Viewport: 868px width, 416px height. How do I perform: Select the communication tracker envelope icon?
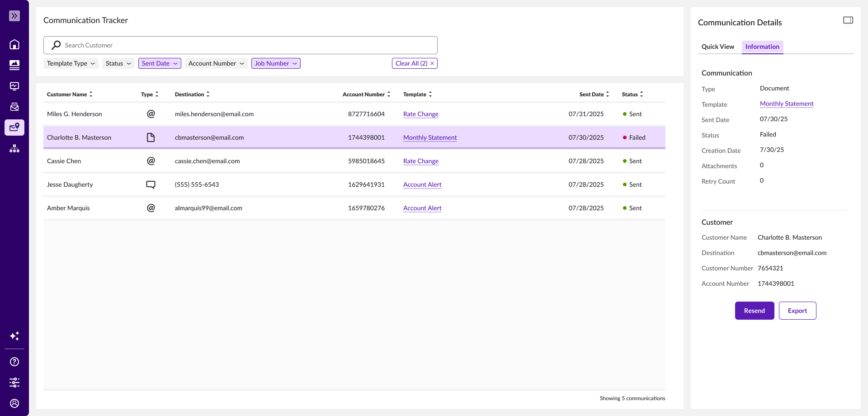coord(14,128)
